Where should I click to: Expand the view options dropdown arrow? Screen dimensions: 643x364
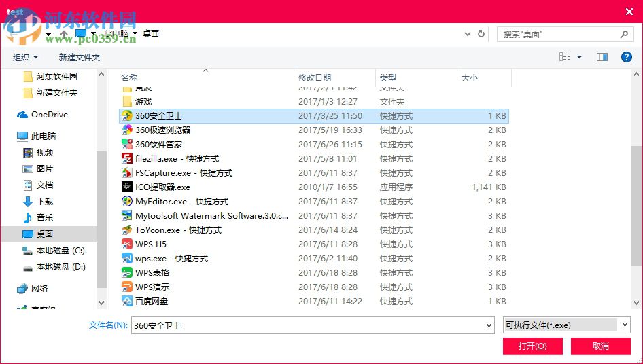(x=579, y=57)
